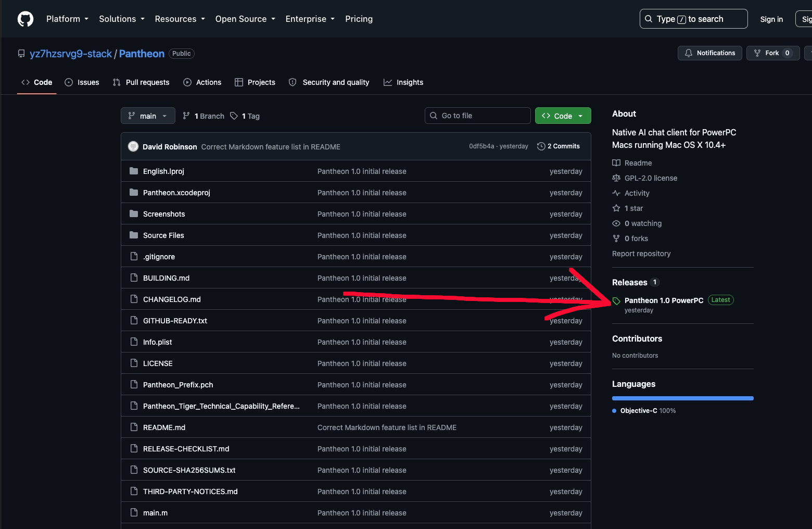Open the Actions tab
The height and width of the screenshot is (529, 812).
[x=202, y=82]
